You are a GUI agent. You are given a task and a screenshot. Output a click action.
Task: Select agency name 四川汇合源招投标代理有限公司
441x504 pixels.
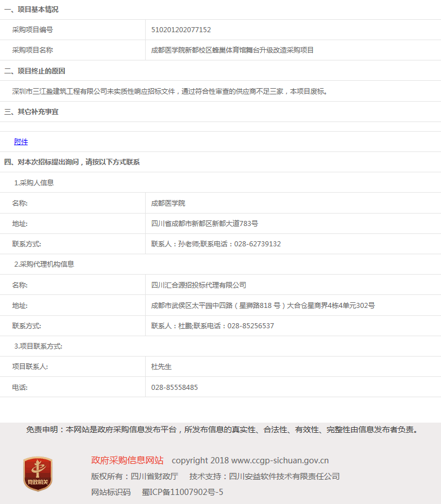(199, 285)
